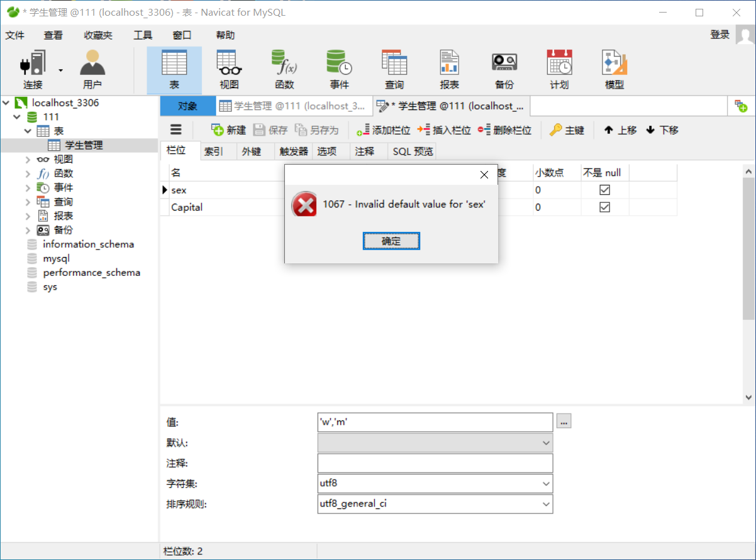Uncheck 不是 null for the sex field

(604, 190)
